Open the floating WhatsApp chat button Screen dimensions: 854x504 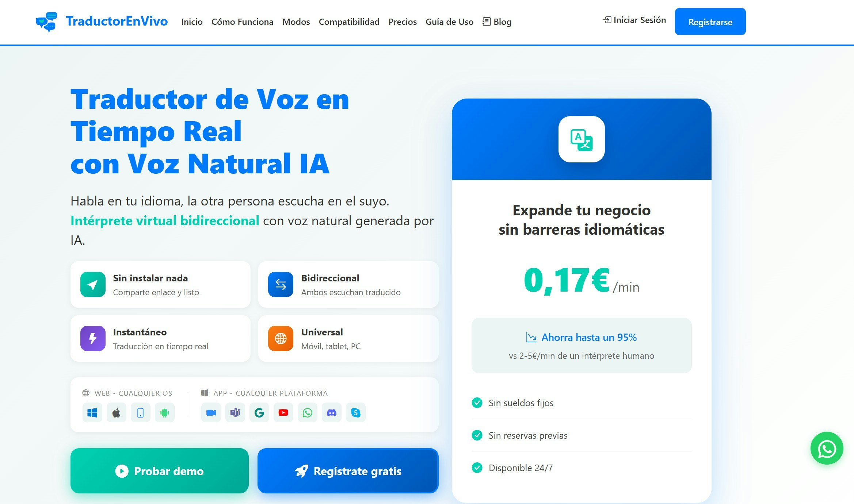click(827, 449)
